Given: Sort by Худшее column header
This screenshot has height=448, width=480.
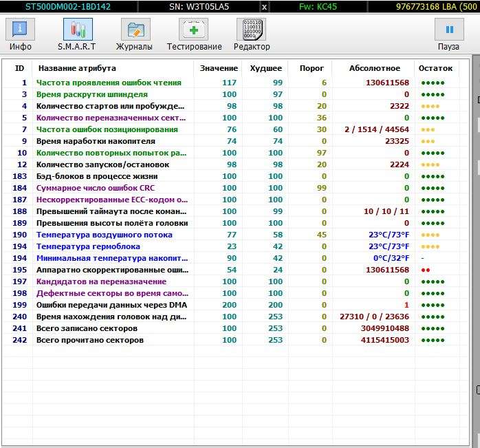Looking at the screenshot, I should click(x=266, y=68).
